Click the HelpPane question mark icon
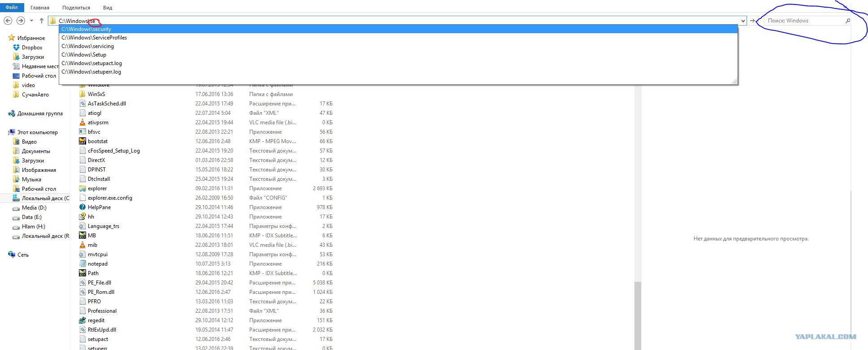Viewport: 868px width, 350px height. (82, 207)
